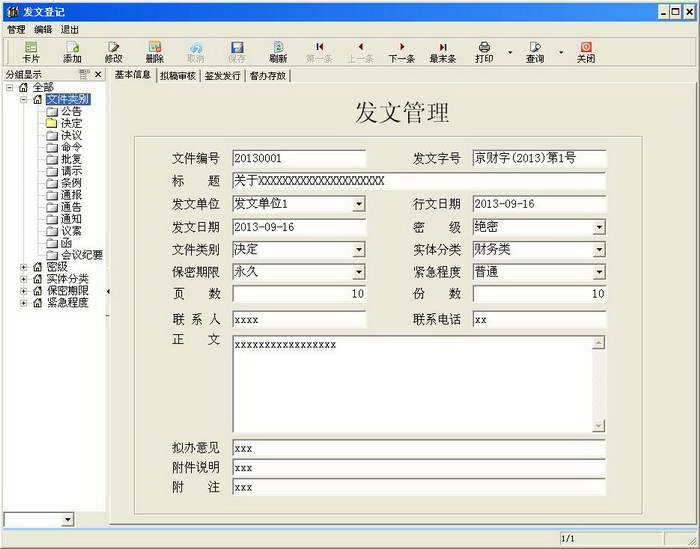Switch to the 签发发行 tab
The image size is (700, 549).
(x=222, y=76)
